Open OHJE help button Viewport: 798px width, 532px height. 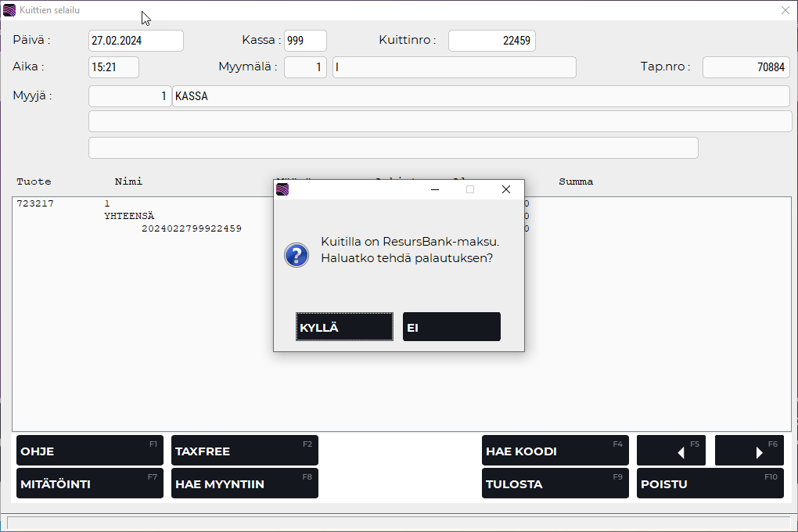click(x=89, y=451)
